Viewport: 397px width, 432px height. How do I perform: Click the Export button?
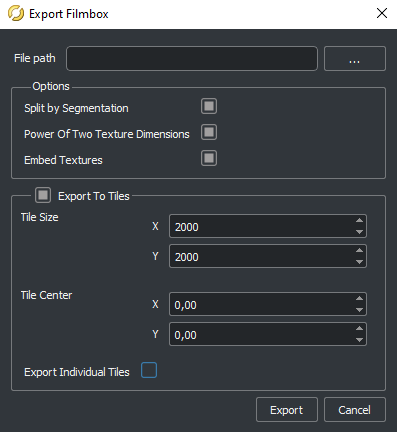(x=287, y=410)
